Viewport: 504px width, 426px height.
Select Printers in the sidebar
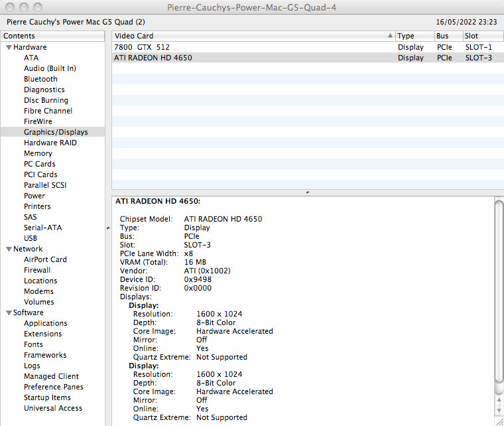click(x=37, y=206)
